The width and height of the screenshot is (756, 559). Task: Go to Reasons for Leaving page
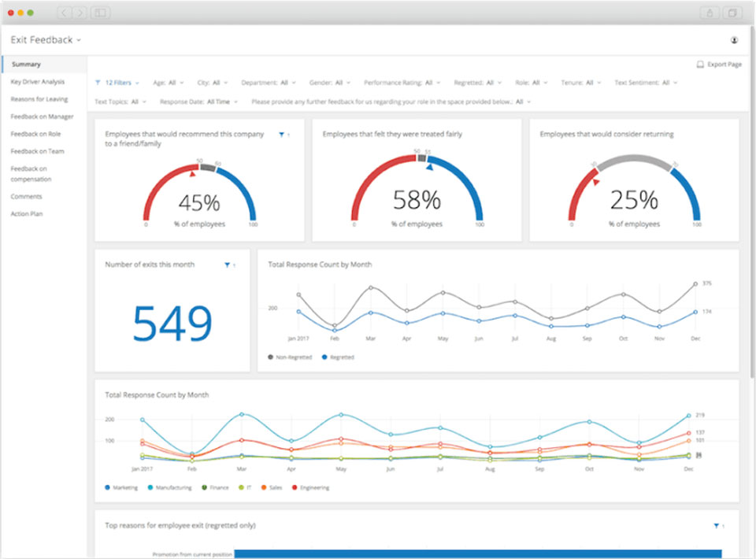tap(39, 99)
